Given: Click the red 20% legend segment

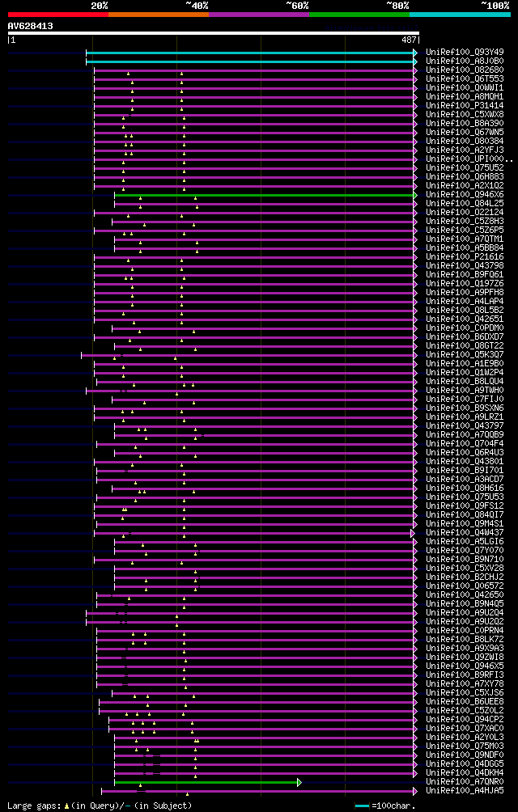Looking at the screenshot, I should (58, 15).
